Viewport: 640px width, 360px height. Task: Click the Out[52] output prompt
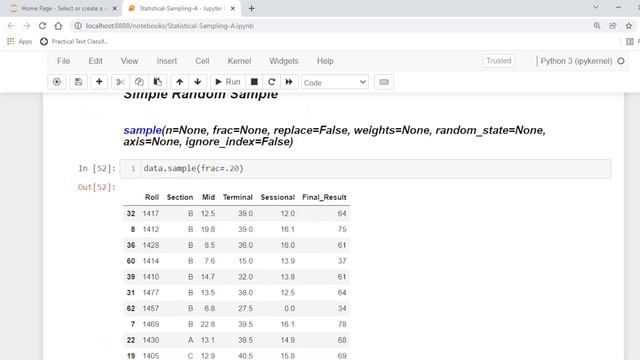tap(97, 187)
